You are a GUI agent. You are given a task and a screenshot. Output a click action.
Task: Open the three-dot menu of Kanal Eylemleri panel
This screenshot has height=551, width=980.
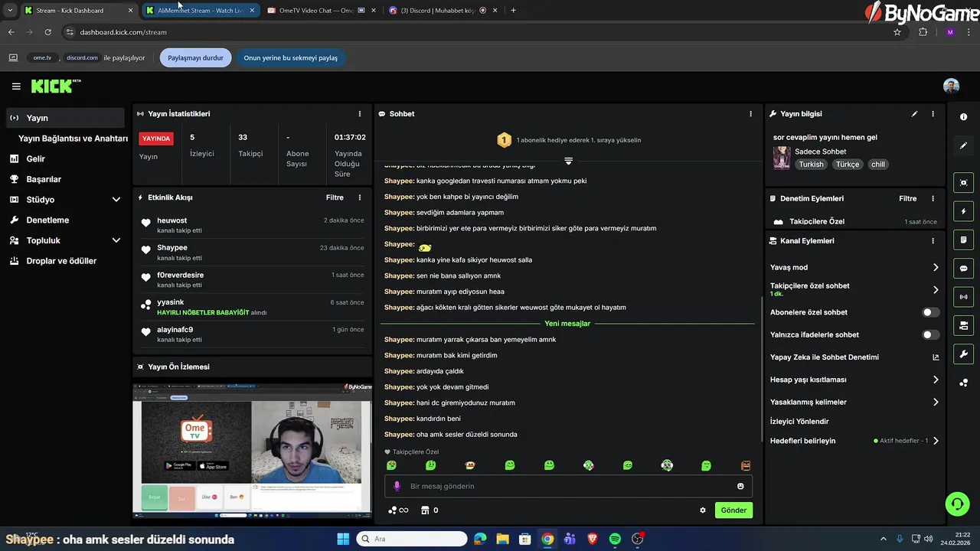point(933,241)
